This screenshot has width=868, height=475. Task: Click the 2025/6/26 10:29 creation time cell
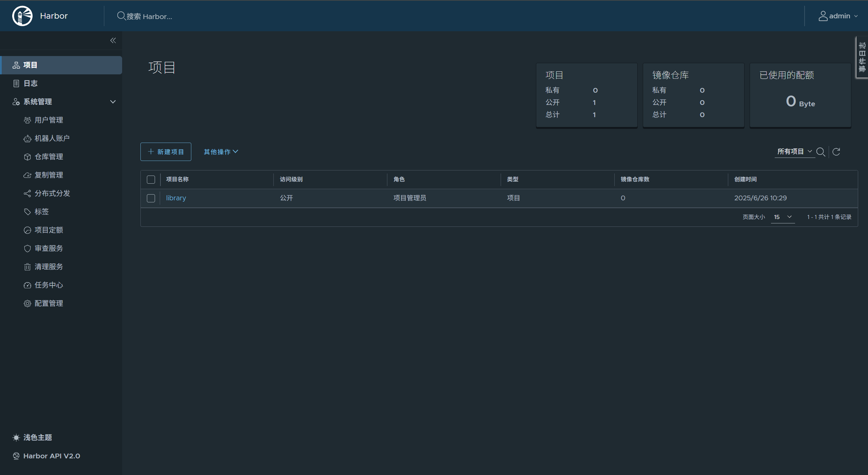760,198
